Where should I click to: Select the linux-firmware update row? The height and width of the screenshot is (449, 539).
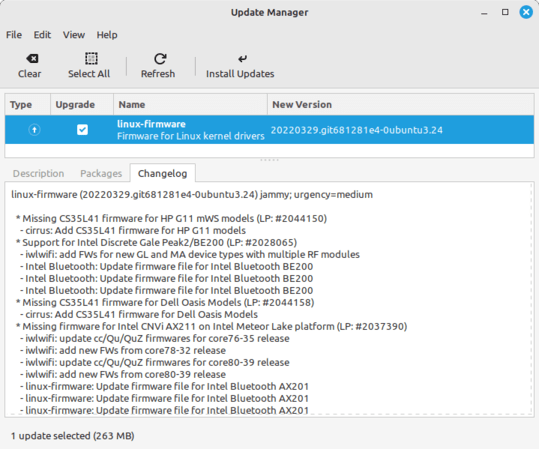point(270,130)
